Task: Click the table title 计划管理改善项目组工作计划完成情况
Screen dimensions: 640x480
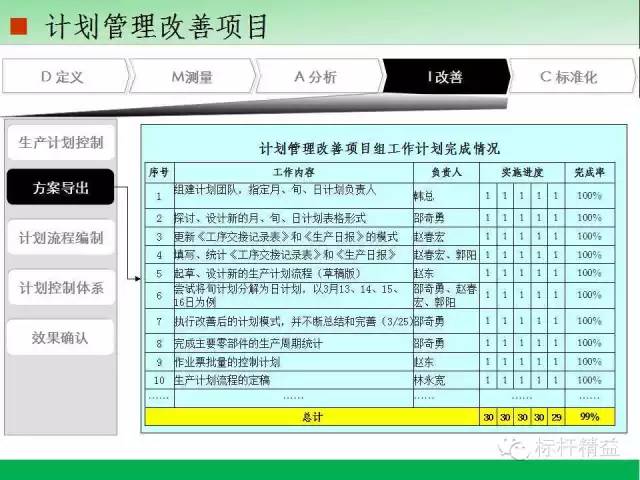Action: tap(379, 149)
